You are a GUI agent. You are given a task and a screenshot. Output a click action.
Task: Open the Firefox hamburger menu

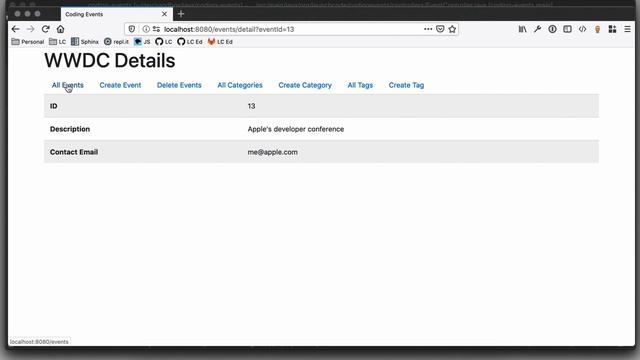pos(627,29)
